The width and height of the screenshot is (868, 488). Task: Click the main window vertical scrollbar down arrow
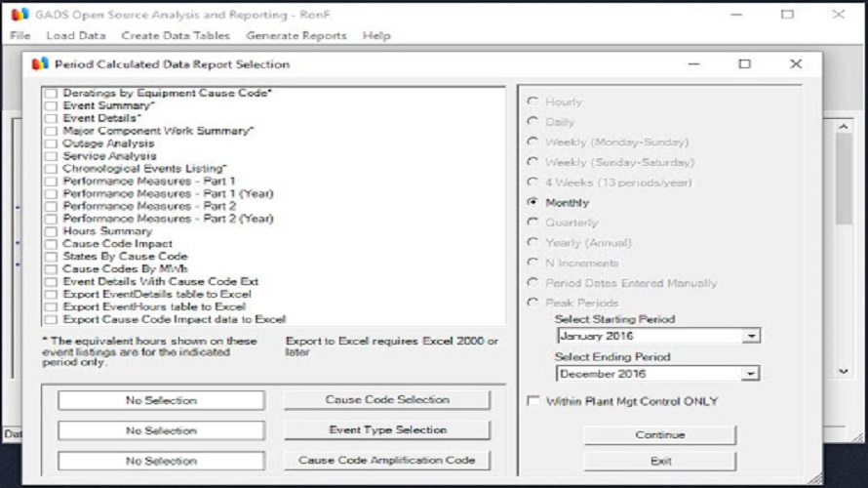(844, 372)
